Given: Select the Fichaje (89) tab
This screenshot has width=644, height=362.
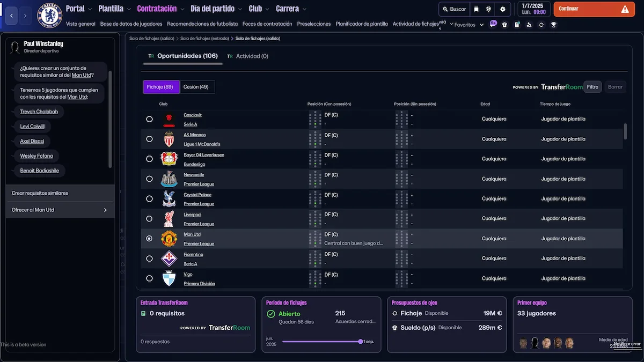Looking at the screenshot, I should click(x=162, y=87).
